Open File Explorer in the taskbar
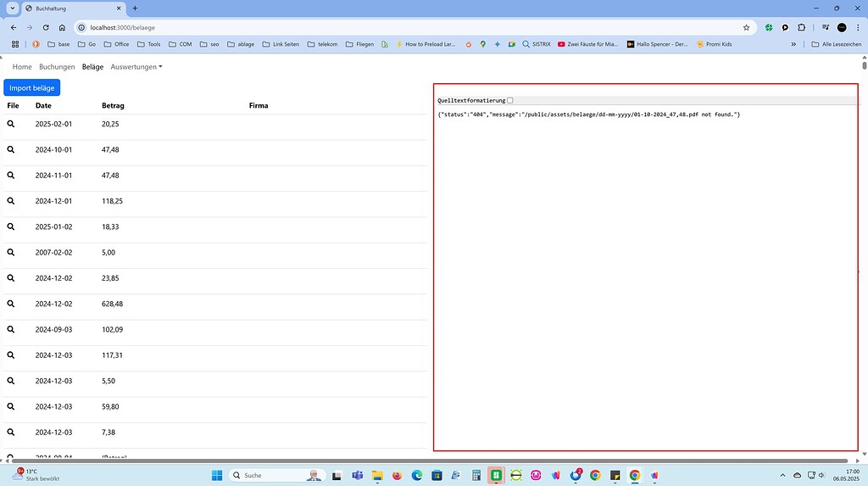Screen dimensions: 868x486 pyautogui.click(x=377, y=475)
